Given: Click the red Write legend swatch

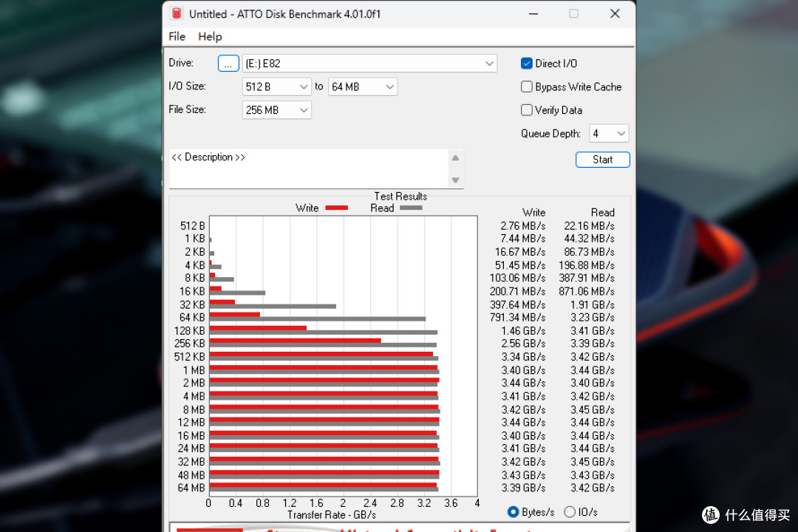Looking at the screenshot, I should [336, 208].
